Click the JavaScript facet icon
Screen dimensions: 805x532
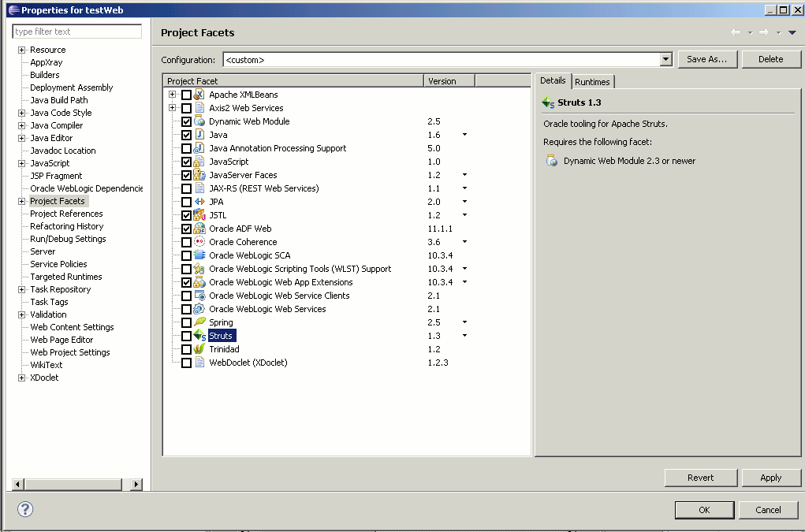coord(199,161)
